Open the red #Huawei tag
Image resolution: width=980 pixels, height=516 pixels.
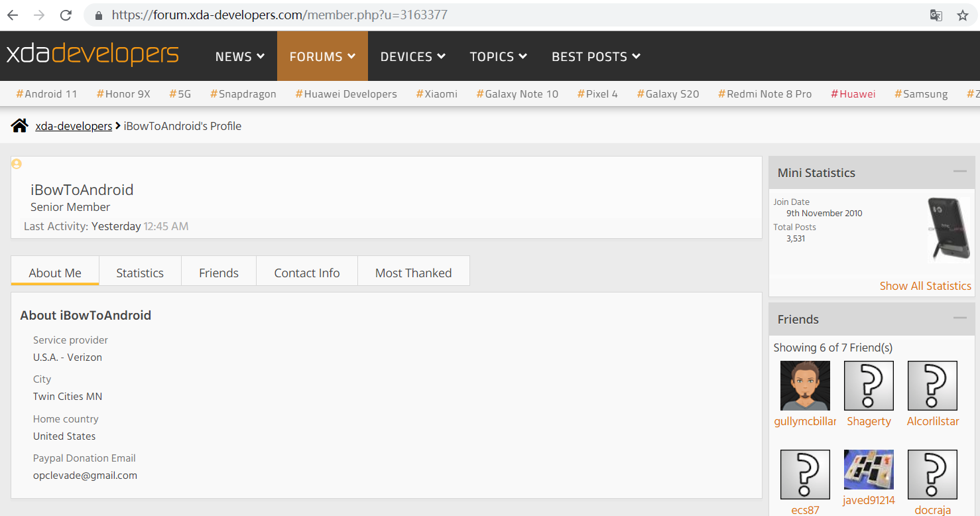(853, 94)
